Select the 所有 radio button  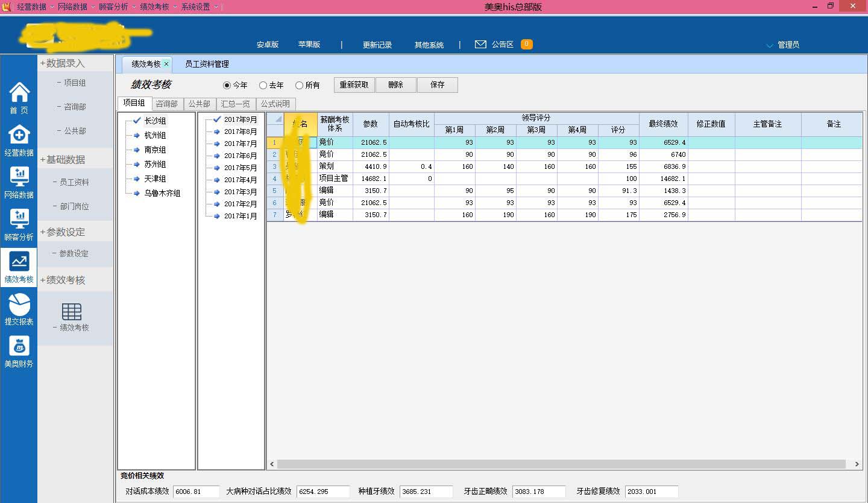[x=299, y=86]
